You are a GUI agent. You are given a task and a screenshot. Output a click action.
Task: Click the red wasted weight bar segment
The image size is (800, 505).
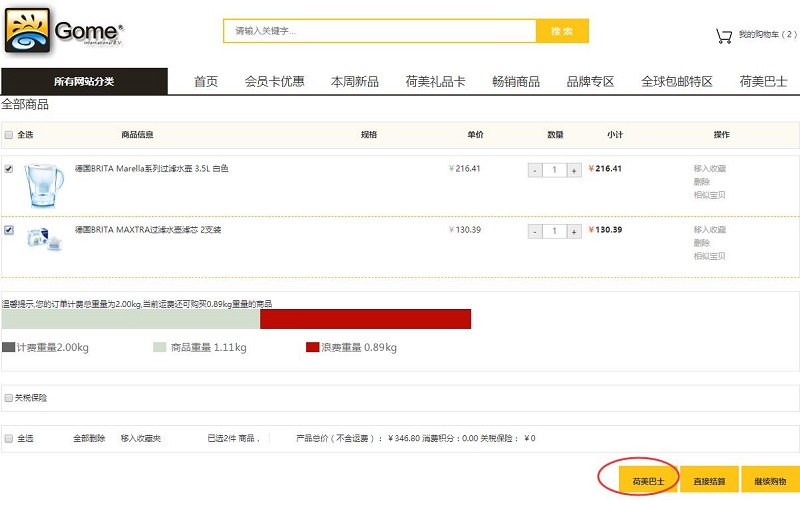click(x=365, y=319)
